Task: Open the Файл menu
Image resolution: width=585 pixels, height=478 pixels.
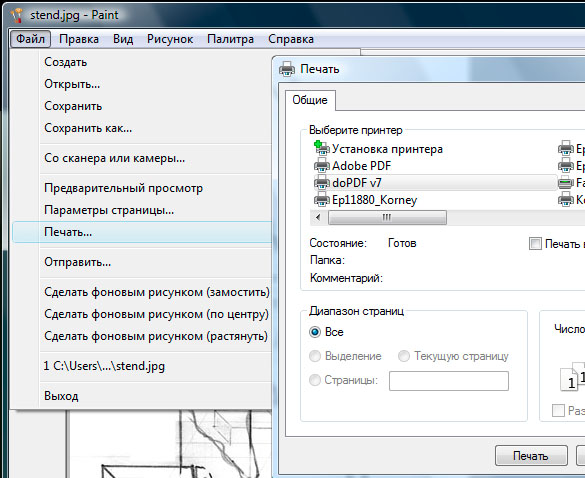Action: tap(31, 39)
